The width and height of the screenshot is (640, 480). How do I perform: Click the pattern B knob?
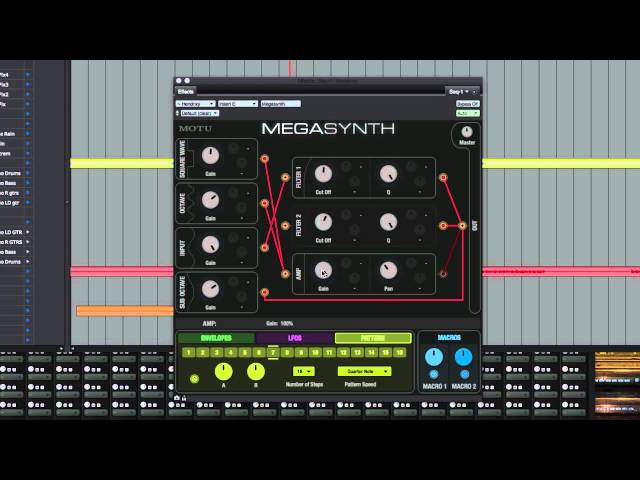tap(256, 371)
